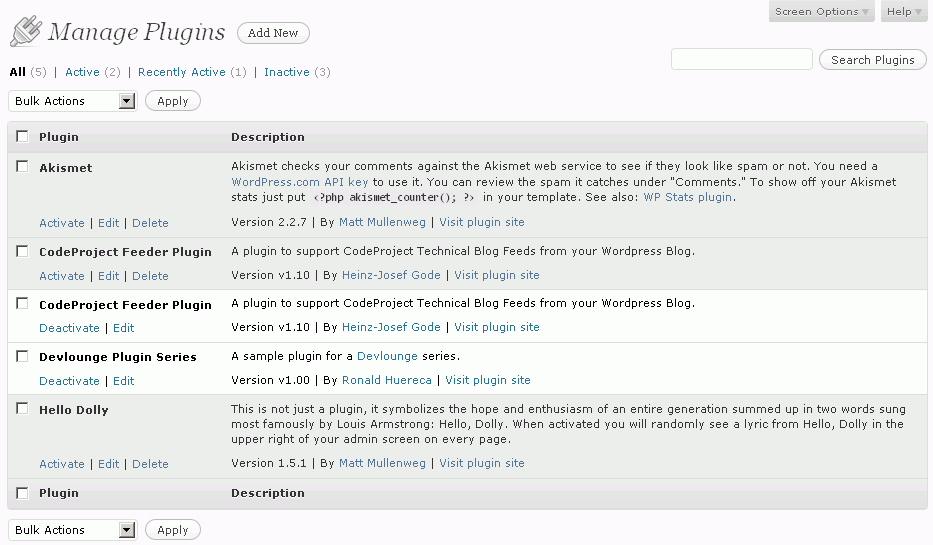Delete the Hello Dolly plugin
This screenshot has height=545, width=933.
click(x=150, y=464)
